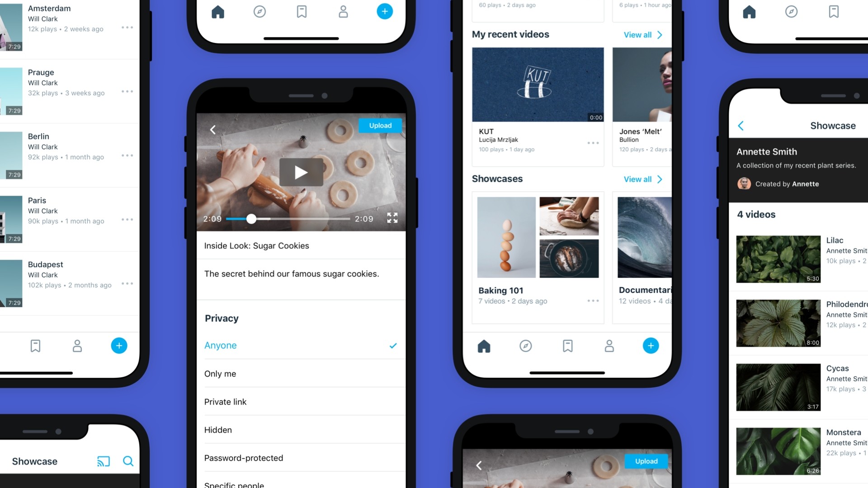The height and width of the screenshot is (488, 868).
Task: Click the Home icon in bottom nav
Action: (484, 346)
